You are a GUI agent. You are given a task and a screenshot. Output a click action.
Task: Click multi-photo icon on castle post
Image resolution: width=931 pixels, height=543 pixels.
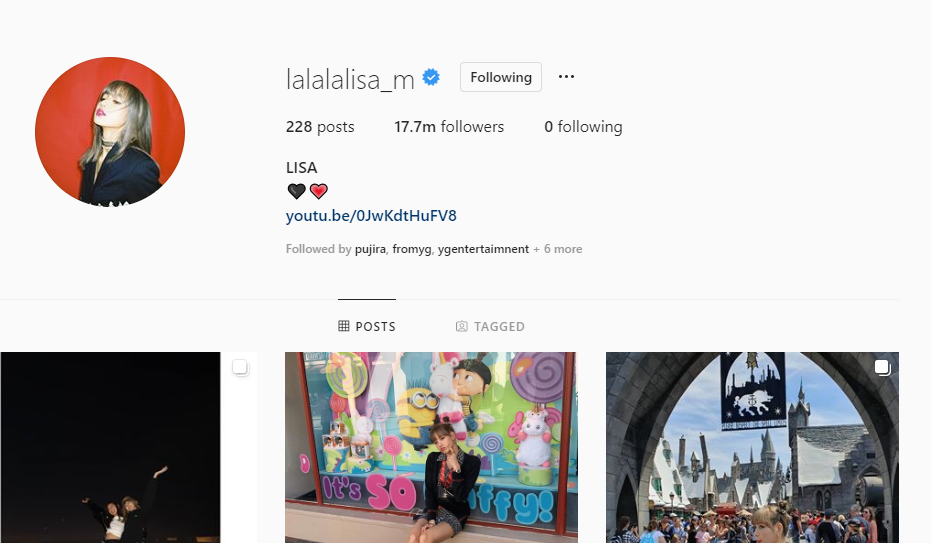pyautogui.click(x=882, y=368)
